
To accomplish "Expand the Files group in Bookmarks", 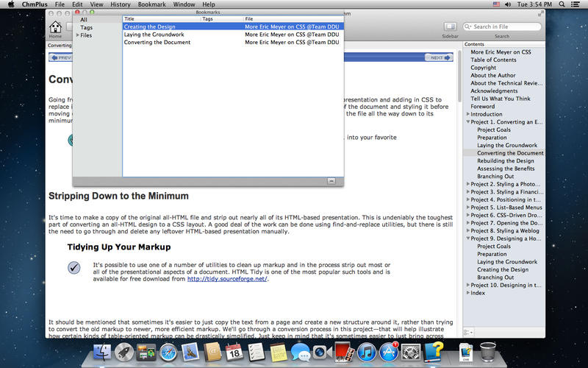I will point(79,35).
